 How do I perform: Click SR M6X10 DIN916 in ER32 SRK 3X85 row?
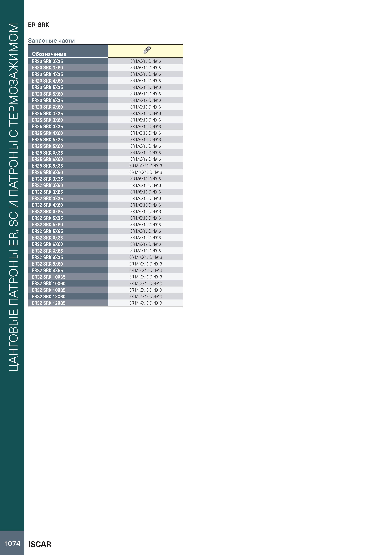coord(146,192)
